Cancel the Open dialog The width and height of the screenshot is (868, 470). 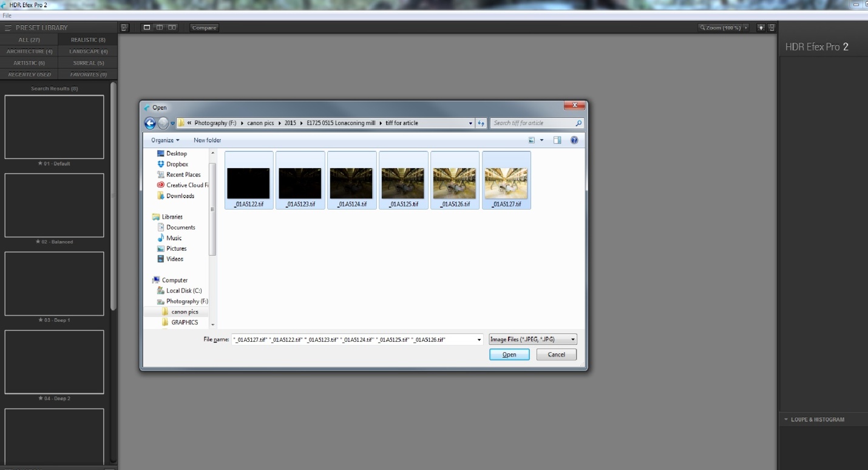557,355
